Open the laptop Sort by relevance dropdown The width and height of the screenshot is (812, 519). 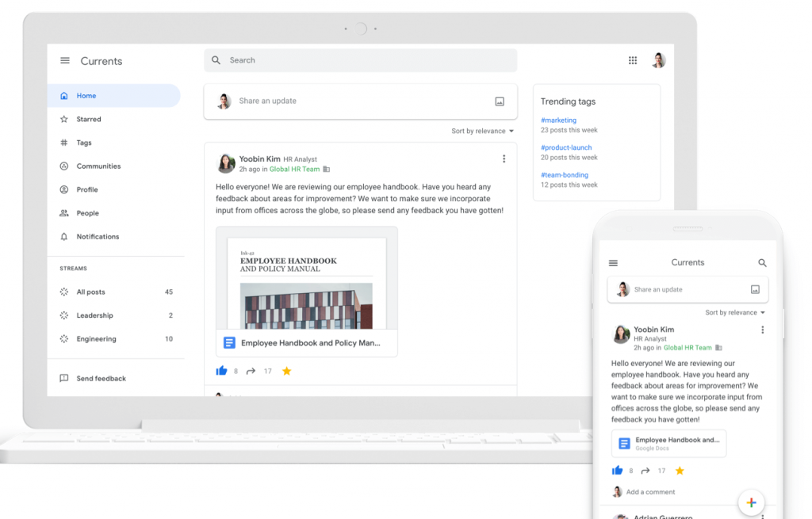coord(483,131)
